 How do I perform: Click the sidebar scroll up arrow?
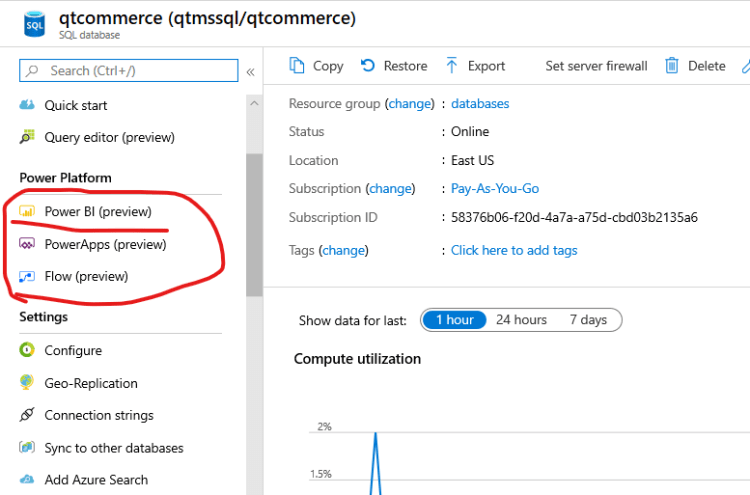254,103
